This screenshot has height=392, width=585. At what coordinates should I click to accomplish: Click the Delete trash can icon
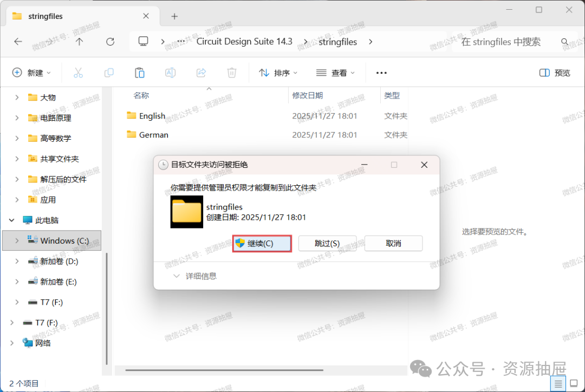click(232, 73)
